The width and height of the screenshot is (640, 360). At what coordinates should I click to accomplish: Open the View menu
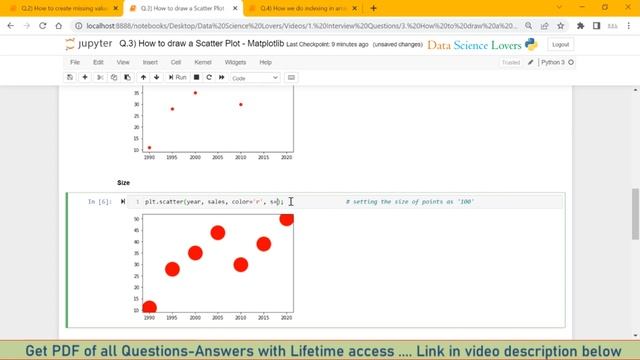point(123,62)
